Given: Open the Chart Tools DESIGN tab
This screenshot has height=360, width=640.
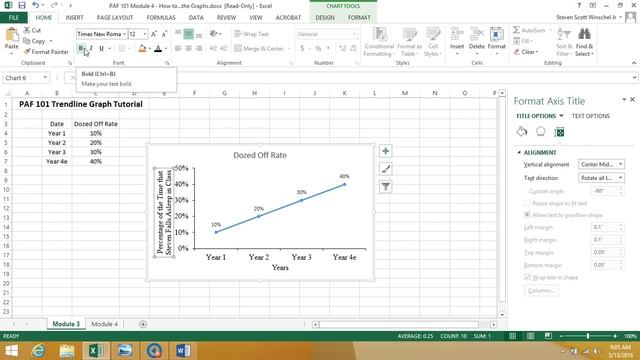Looking at the screenshot, I should click(325, 18).
